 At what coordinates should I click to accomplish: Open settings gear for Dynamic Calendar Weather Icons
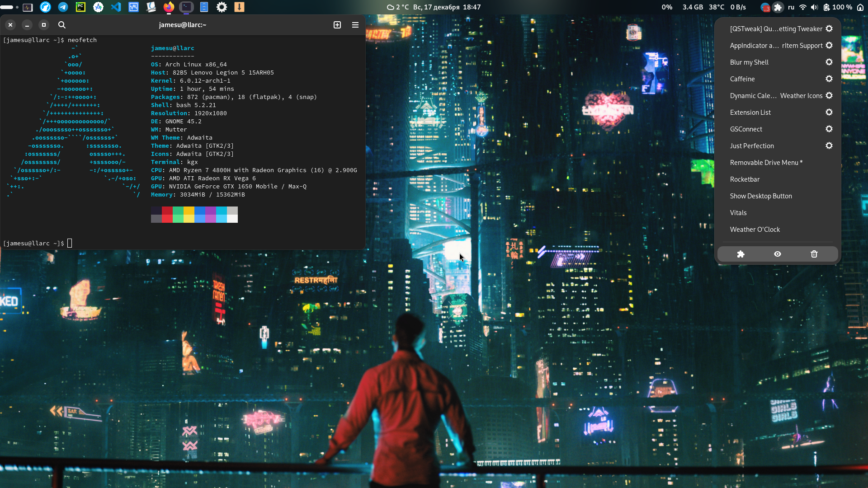click(x=829, y=95)
